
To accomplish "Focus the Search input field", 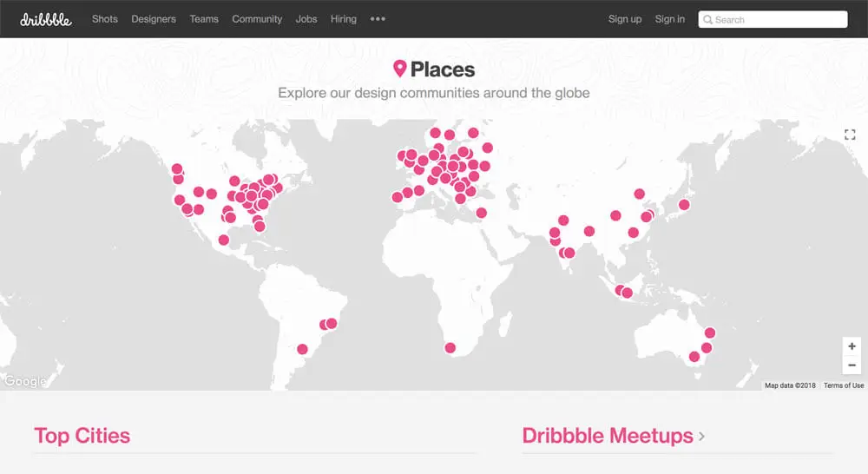I will click(x=773, y=19).
